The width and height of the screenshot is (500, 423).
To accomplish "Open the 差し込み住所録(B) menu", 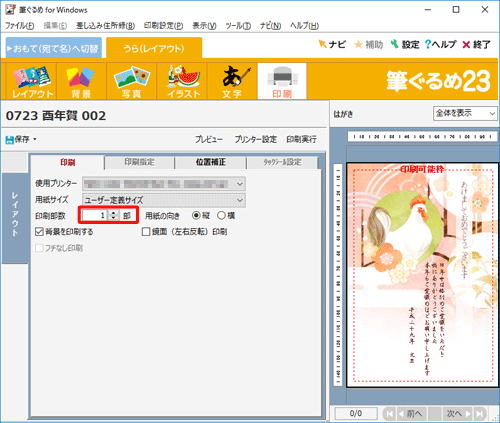I will [x=105, y=26].
